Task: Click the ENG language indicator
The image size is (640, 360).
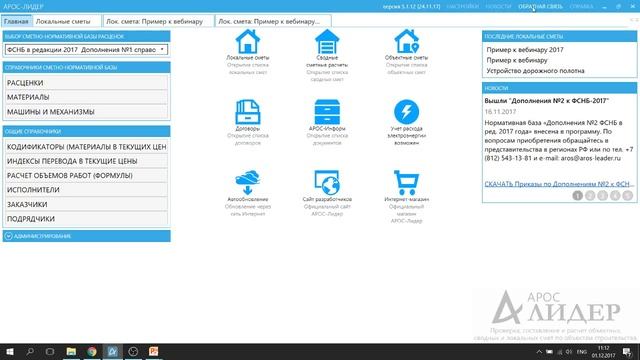Action: pos(582,352)
